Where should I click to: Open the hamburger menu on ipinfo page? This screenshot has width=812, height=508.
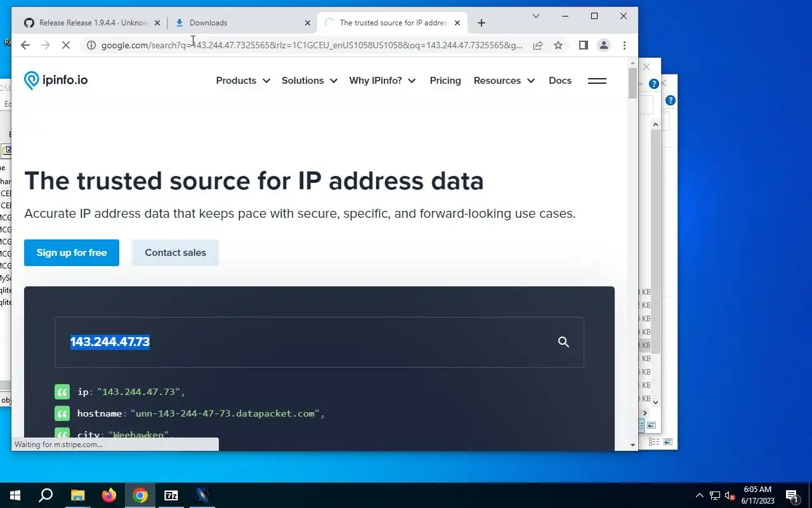pyautogui.click(x=597, y=81)
